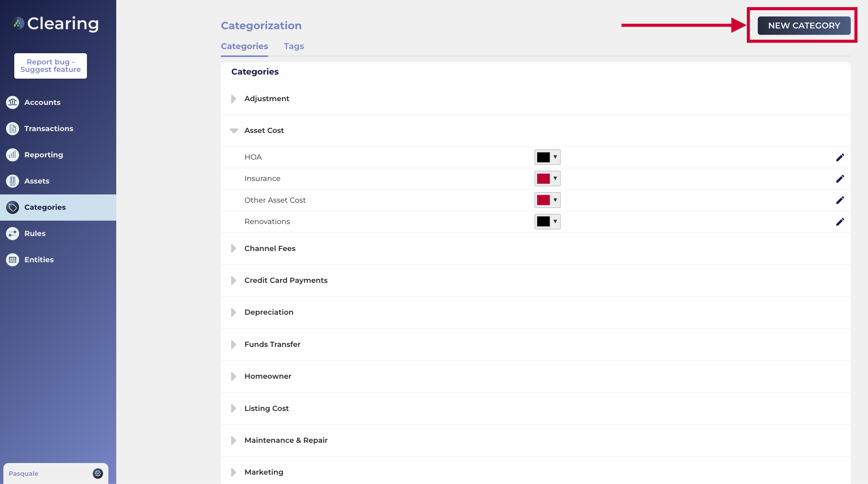Expand the Homeowner category
The width and height of the screenshot is (868, 484).
[234, 376]
